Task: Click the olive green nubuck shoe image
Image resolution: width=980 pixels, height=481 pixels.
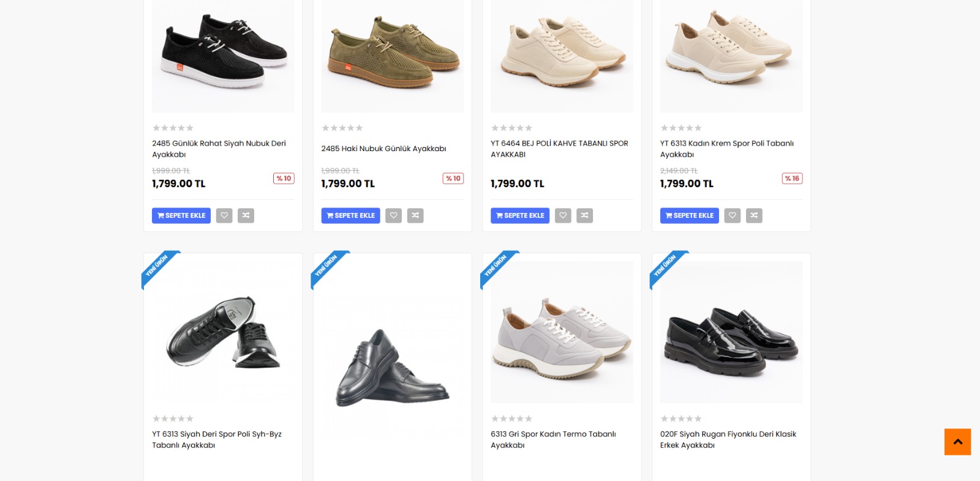Action: 393,55
